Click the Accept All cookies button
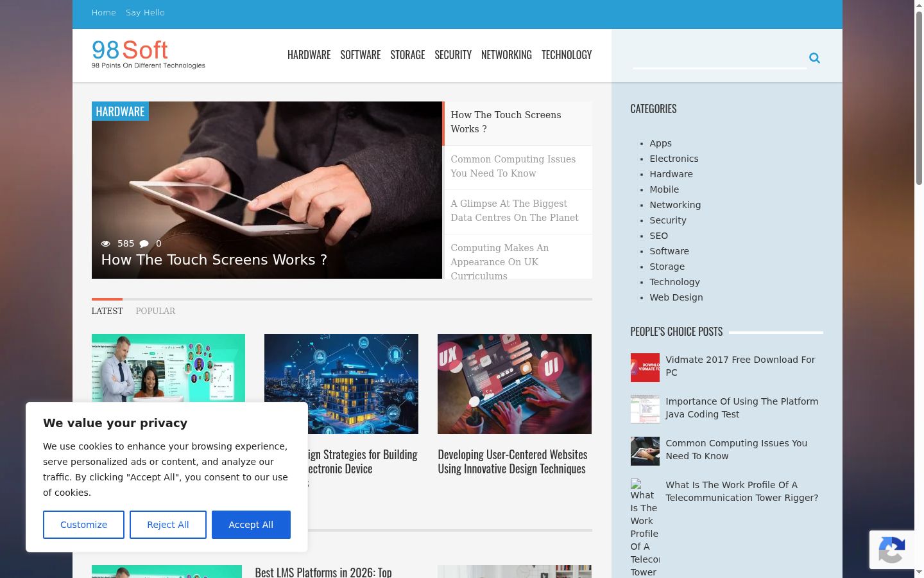 [x=251, y=525]
